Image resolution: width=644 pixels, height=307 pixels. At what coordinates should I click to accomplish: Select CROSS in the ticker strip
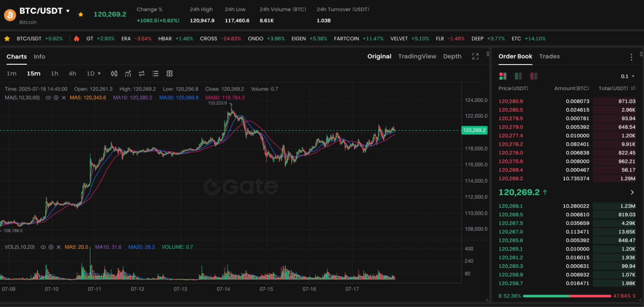tap(208, 39)
